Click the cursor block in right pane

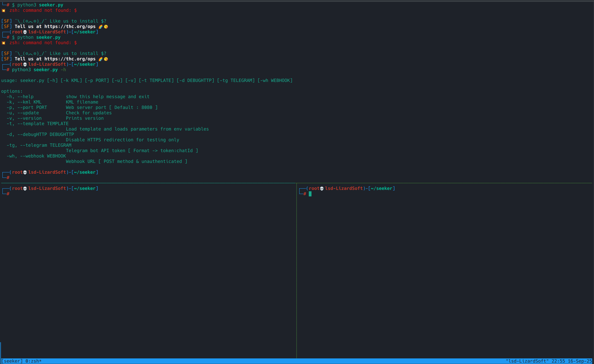coord(310,194)
